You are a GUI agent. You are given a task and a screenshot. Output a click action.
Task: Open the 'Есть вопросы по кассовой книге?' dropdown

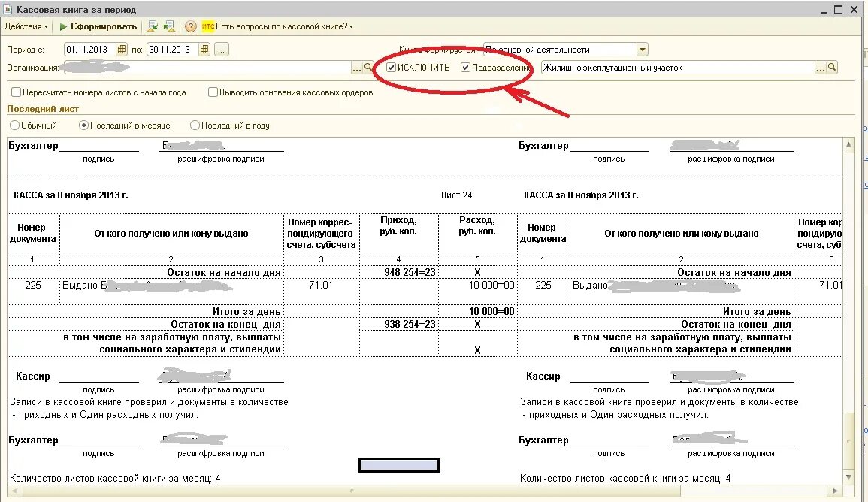coord(284,26)
